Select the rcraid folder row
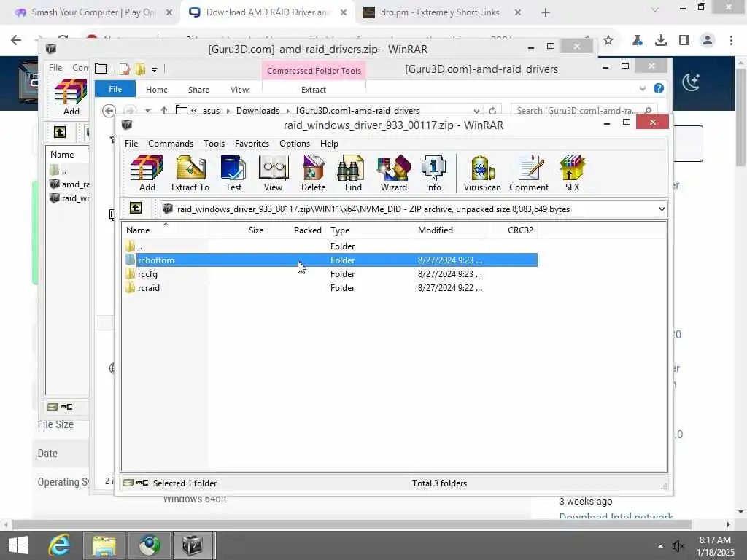 coord(330,287)
